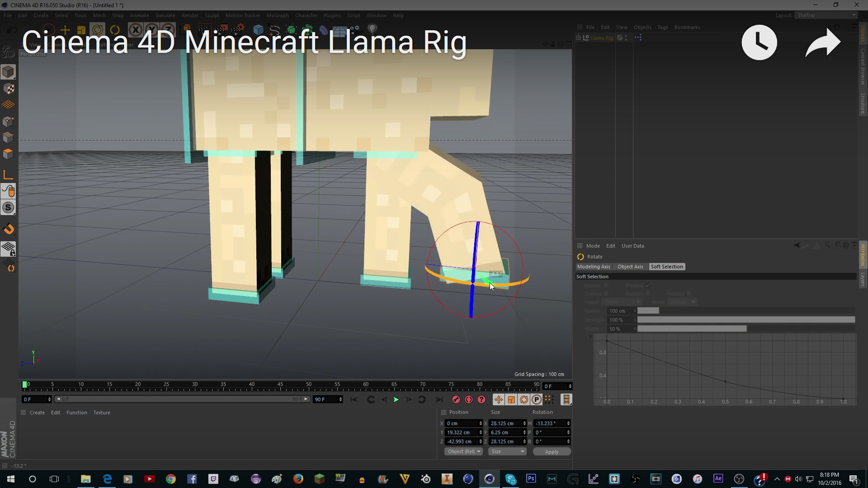Click Position Y field 19.322 cm
Viewport: 868px width, 488px height.
point(461,432)
